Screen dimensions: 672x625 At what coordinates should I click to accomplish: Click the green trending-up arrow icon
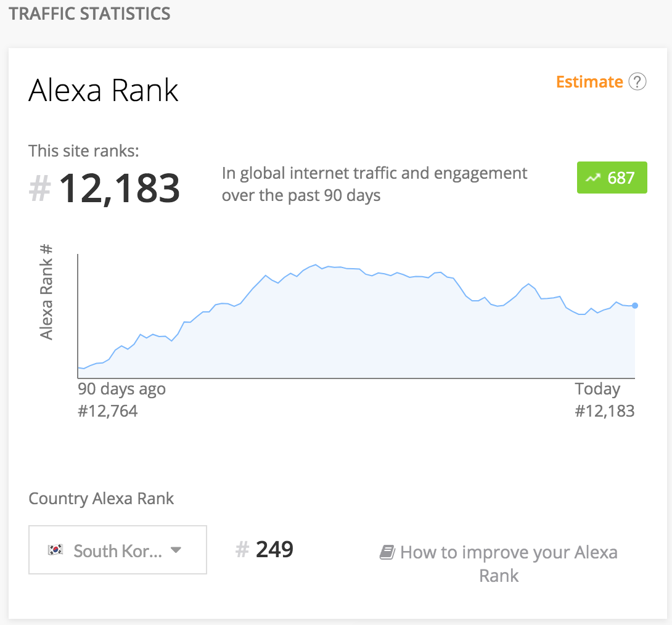click(x=593, y=178)
